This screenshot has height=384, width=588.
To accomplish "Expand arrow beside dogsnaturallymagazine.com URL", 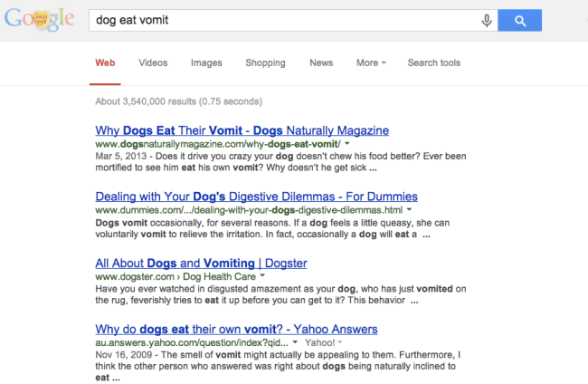I will pos(347,144).
